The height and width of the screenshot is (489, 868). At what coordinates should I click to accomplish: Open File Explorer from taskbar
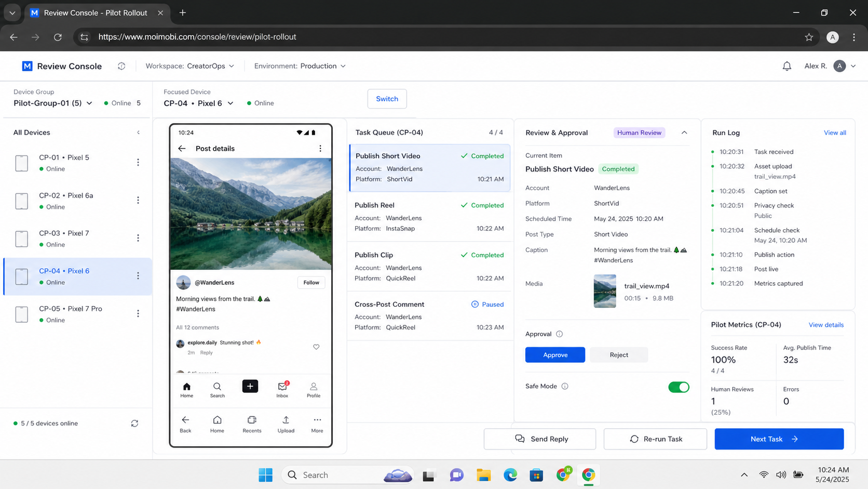(484, 475)
